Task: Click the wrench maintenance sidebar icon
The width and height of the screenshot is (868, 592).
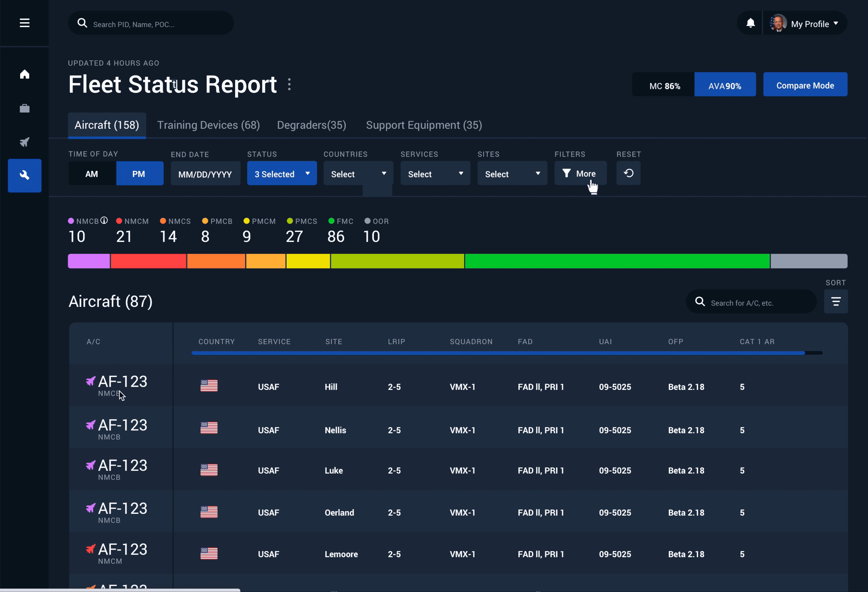Action: coord(25,175)
